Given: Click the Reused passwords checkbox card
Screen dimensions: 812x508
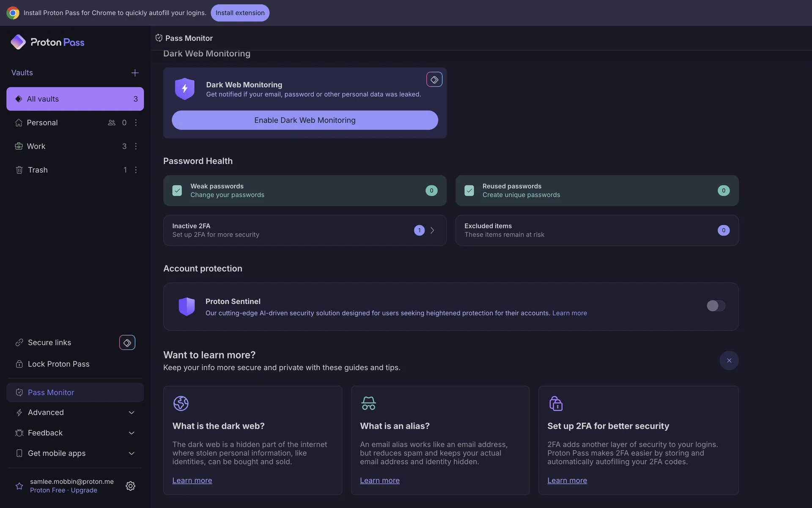Looking at the screenshot, I should (596, 190).
